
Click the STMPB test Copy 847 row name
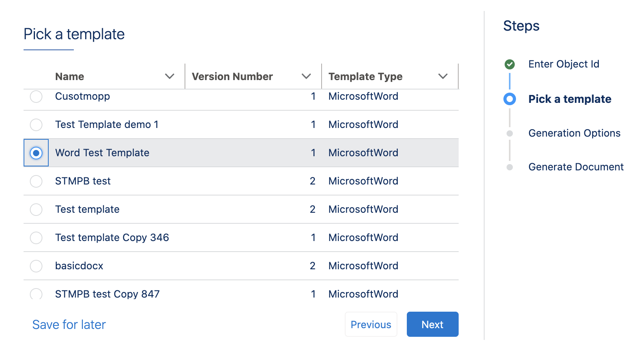pyautogui.click(x=107, y=294)
